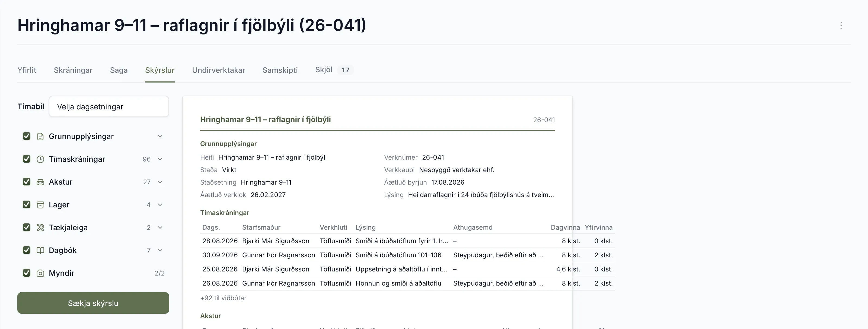
Task: Click the Starfsmaður column header
Action: coord(261,227)
